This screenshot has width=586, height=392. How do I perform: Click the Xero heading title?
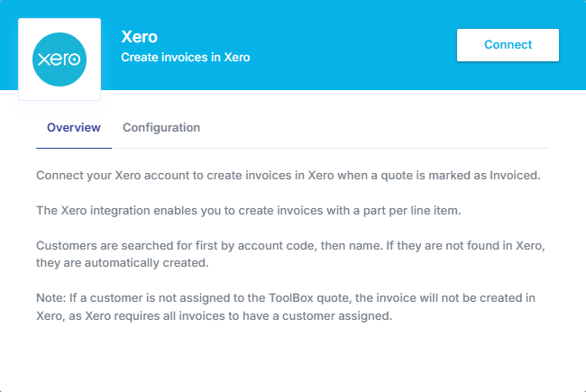click(x=139, y=37)
